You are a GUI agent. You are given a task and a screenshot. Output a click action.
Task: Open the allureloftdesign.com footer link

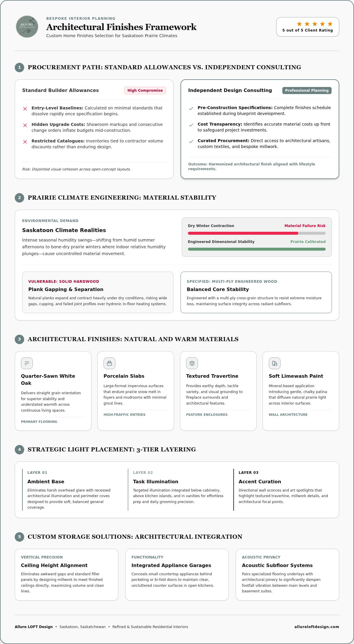tap(317, 627)
